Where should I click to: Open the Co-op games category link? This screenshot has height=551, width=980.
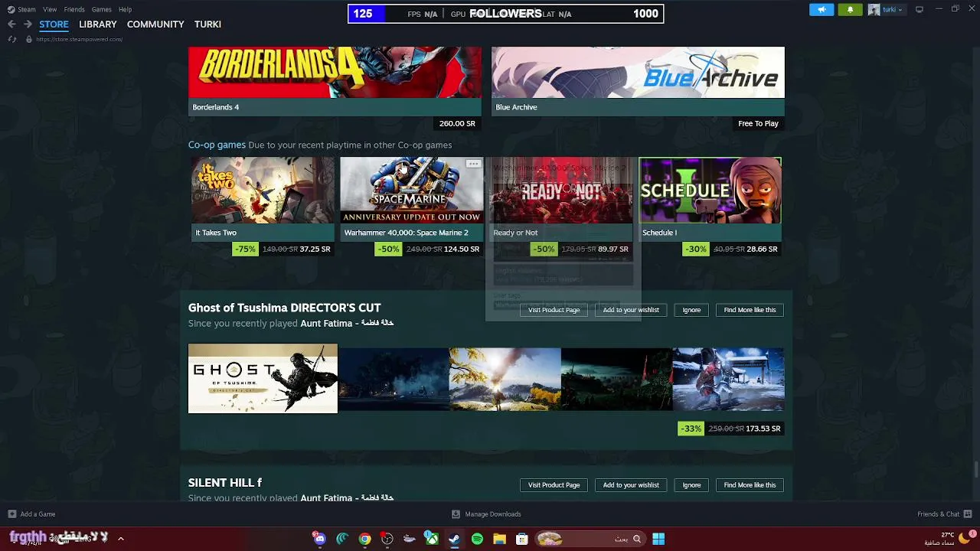[x=217, y=145]
